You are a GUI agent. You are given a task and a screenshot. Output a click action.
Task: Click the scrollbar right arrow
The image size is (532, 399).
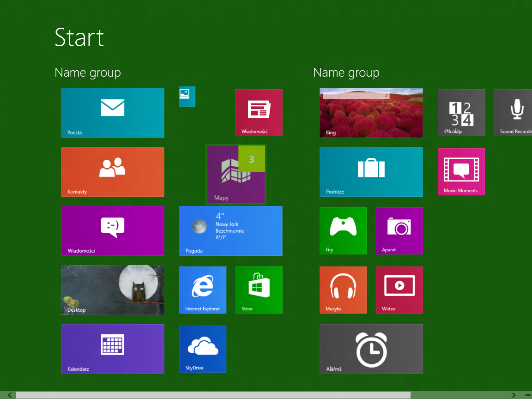(x=514, y=395)
